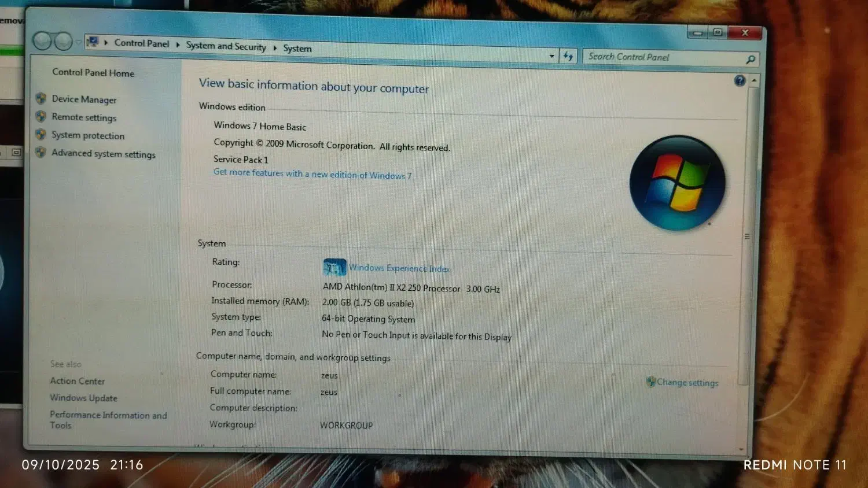This screenshot has width=868, height=488.
Task: Click the shield icon next to Change settings
Action: [x=651, y=381]
